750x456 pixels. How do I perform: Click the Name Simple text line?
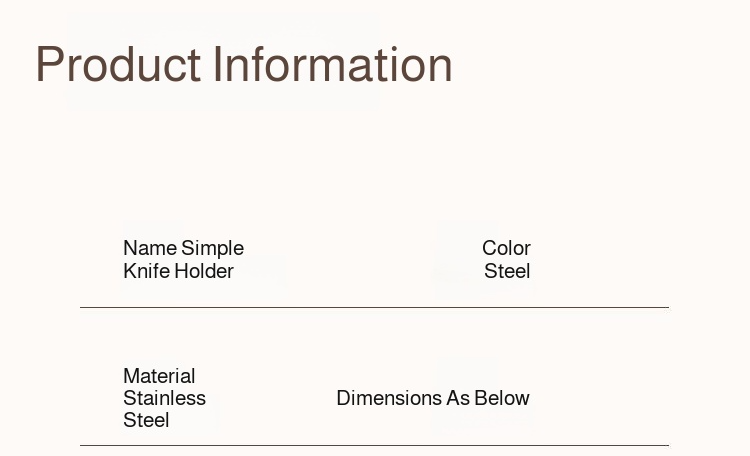183,248
